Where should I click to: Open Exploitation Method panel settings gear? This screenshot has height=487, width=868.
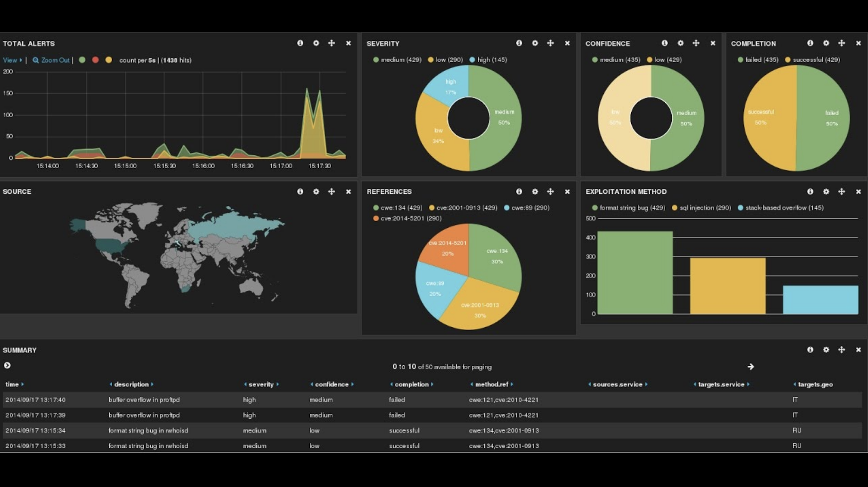(x=826, y=191)
